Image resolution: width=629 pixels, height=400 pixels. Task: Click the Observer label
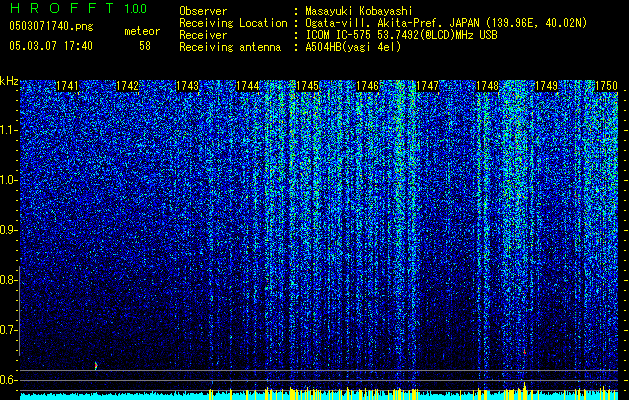[203, 11]
